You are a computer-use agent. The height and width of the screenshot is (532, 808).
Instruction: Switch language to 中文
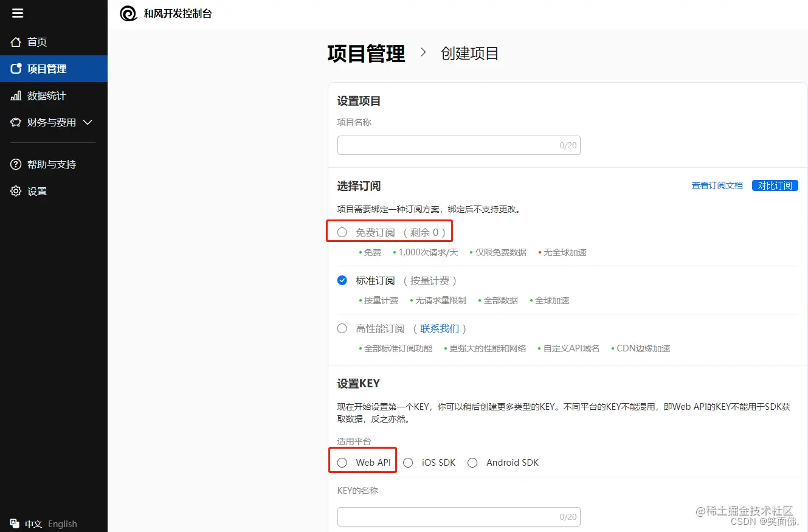[x=33, y=523]
